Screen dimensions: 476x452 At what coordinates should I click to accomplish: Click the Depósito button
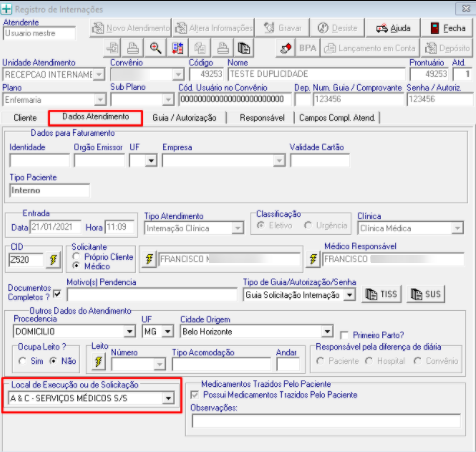click(x=447, y=48)
